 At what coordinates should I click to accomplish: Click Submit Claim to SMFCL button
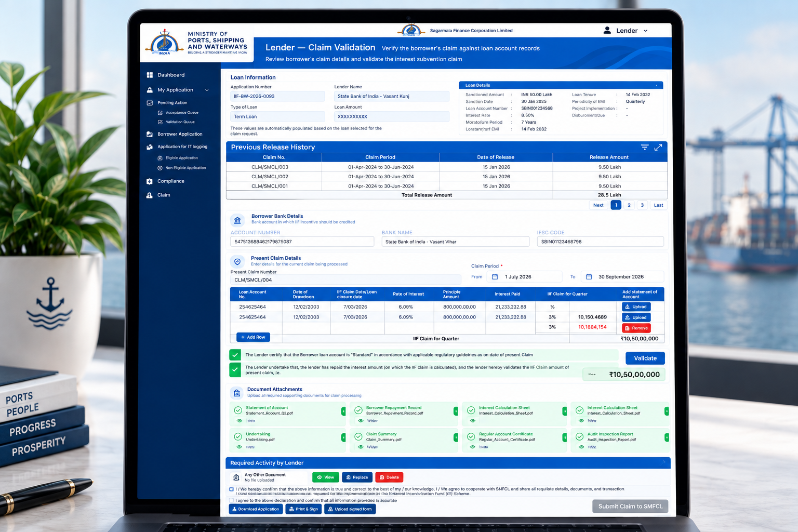pyautogui.click(x=630, y=507)
